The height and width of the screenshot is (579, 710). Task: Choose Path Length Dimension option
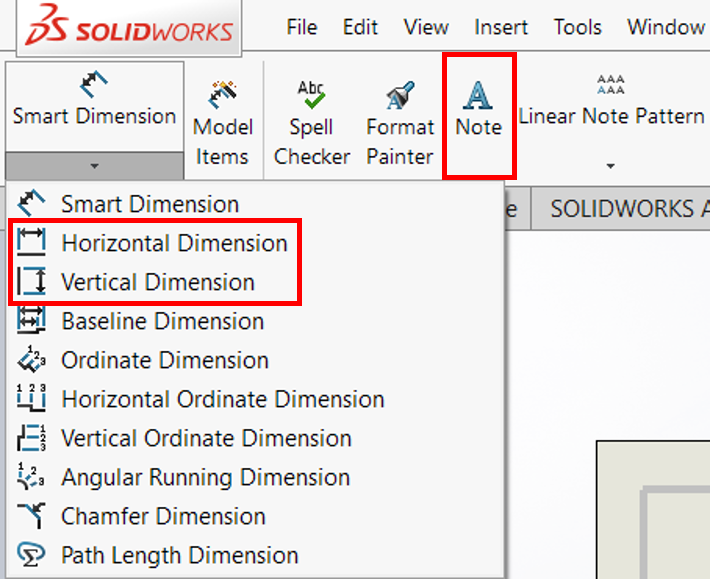(x=255, y=555)
